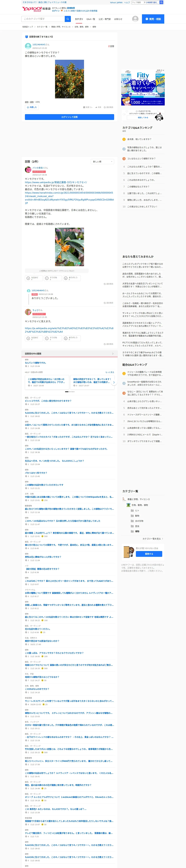
Task: Click 生物、動物、植物 breadcrumb
Action: click(81, 27)
